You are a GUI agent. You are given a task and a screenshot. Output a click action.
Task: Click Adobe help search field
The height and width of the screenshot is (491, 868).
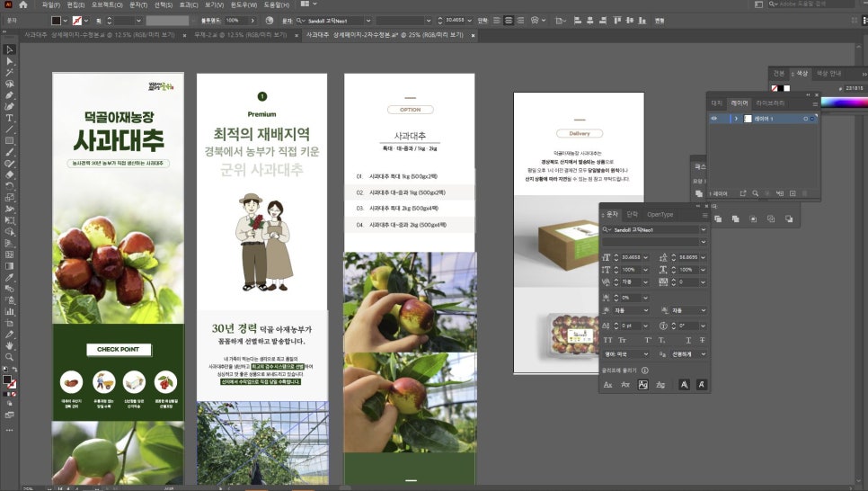810,4
